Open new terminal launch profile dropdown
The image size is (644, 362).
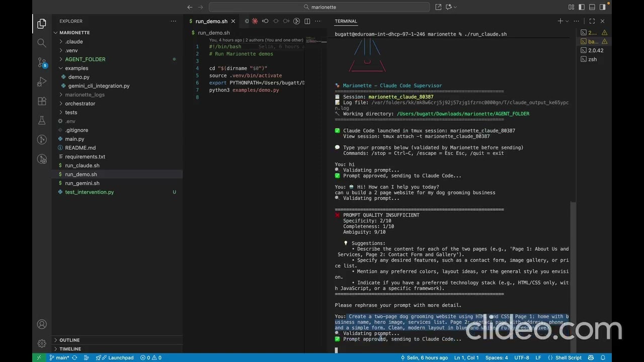click(x=567, y=21)
